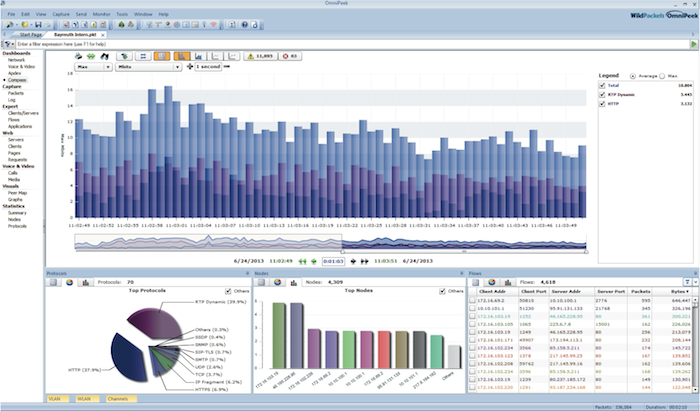The width and height of the screenshot is (700, 411).
Task: Open Peer Map under Visuals
Action: pyautogui.click(x=17, y=193)
